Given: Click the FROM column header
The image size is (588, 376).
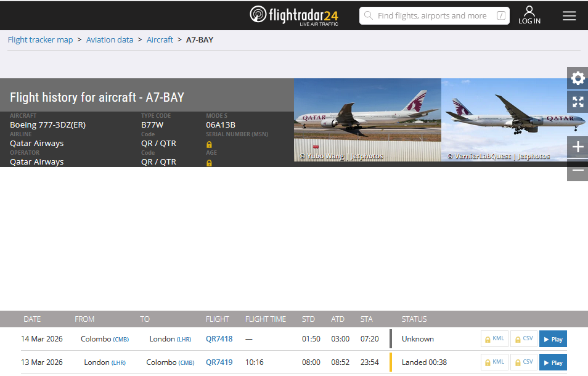Looking at the screenshot, I should [x=84, y=319].
